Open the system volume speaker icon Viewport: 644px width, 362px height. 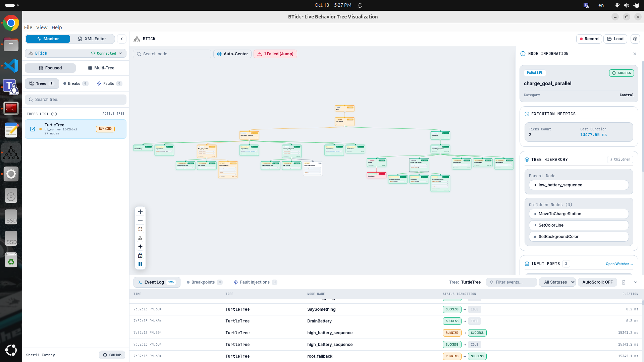(x=626, y=5)
